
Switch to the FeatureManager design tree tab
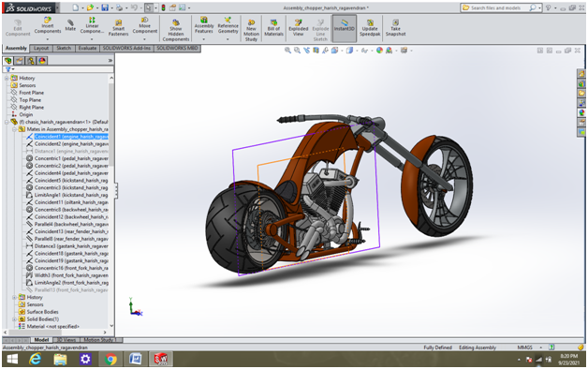tap(7, 61)
